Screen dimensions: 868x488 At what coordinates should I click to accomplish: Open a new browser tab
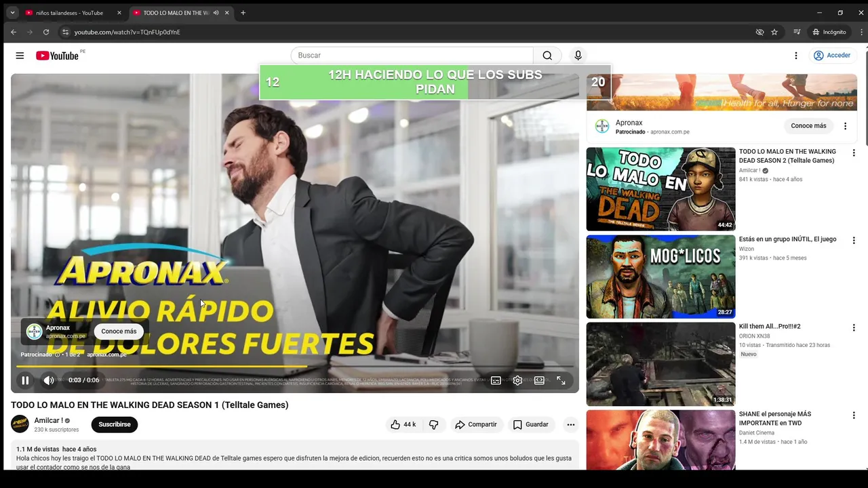click(x=243, y=13)
